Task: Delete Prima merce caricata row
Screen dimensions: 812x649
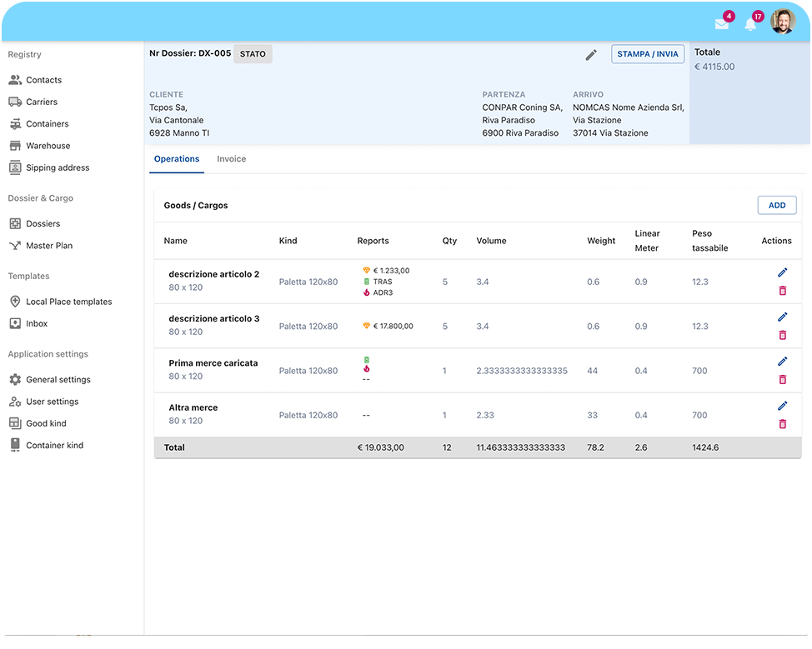Action: click(783, 379)
